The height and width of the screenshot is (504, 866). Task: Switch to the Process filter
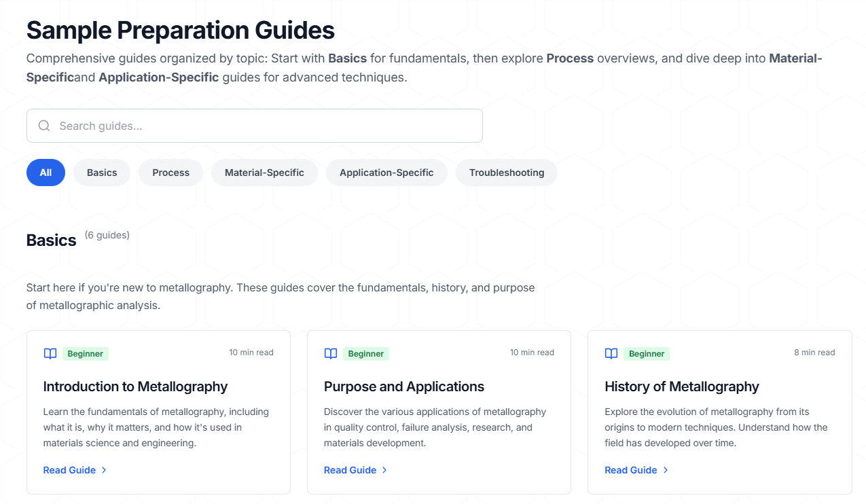(x=170, y=173)
